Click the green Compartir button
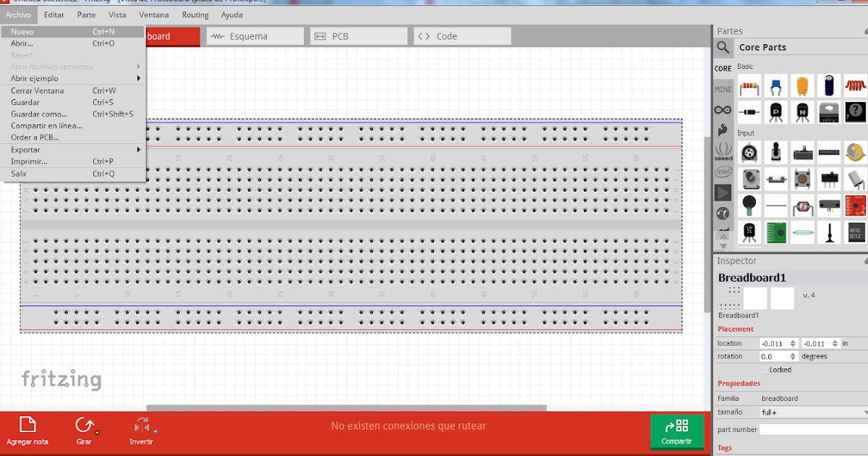 pyautogui.click(x=677, y=432)
